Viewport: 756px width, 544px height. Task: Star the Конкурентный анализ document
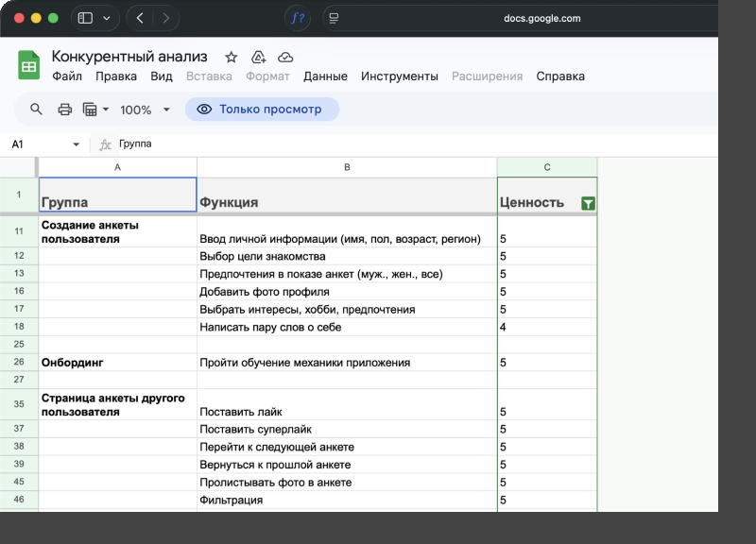tap(231, 58)
